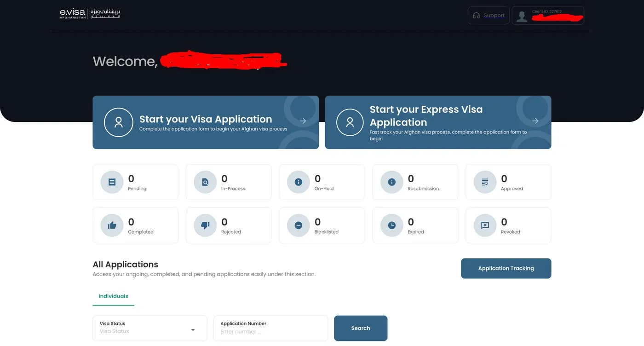Focus the Application Number input field
The width and height of the screenshot is (644, 346).
pyautogui.click(x=270, y=328)
